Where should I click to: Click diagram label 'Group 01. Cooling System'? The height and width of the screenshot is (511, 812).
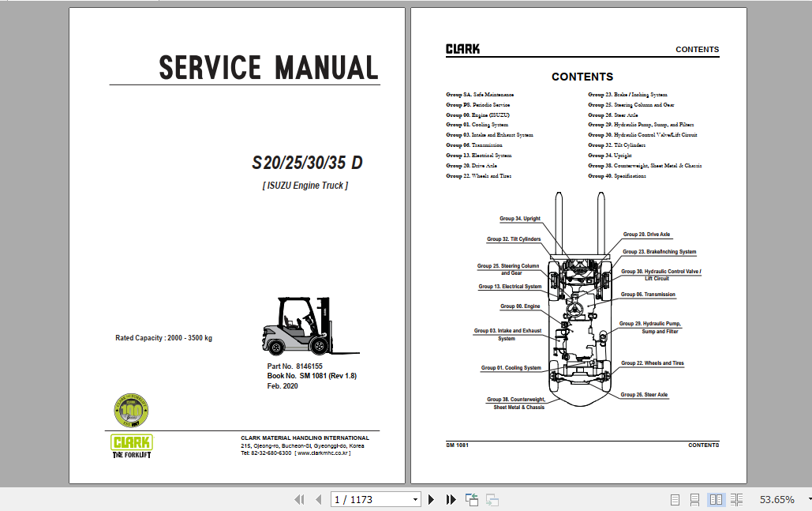point(511,367)
